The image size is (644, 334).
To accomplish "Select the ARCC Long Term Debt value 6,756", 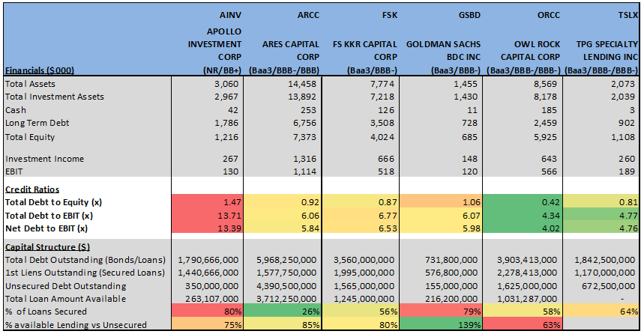I will pos(304,123).
